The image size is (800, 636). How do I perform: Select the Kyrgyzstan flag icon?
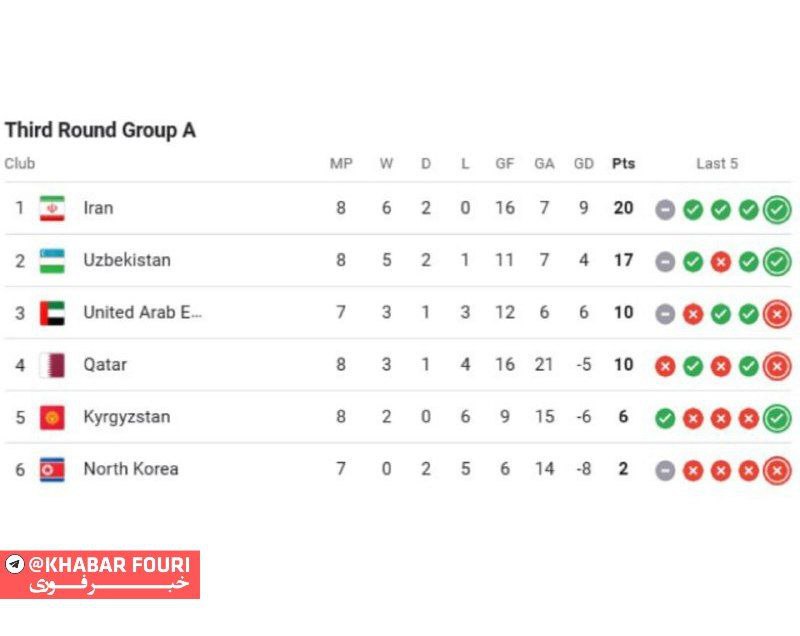[52, 417]
